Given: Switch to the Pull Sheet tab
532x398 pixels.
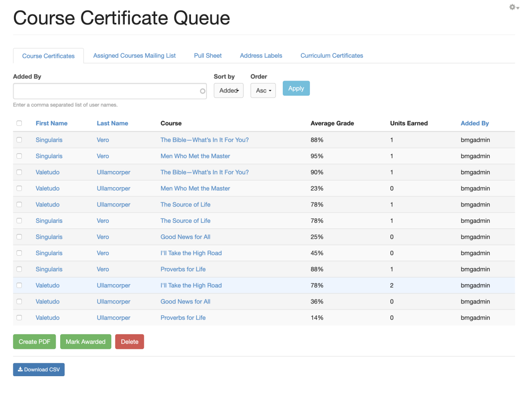Looking at the screenshot, I should click(208, 56).
